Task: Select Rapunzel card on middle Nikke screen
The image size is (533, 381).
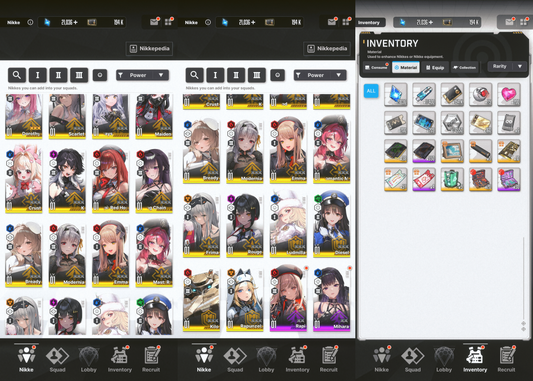Action: (x=245, y=299)
